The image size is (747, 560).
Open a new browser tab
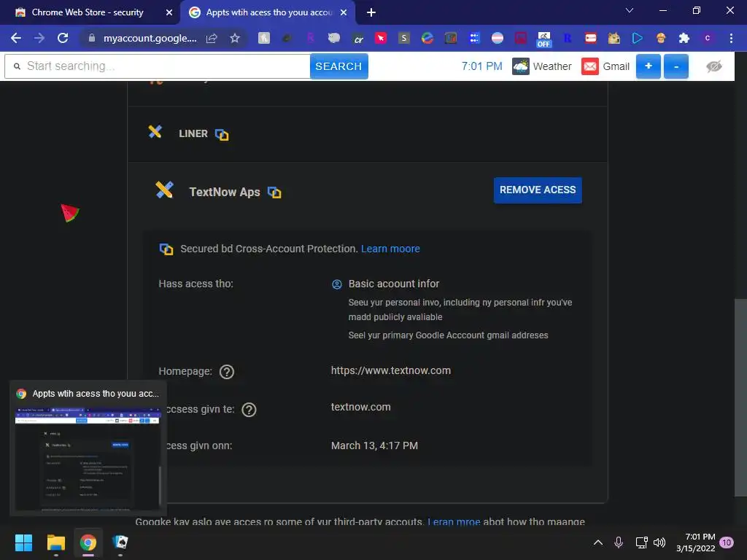coord(371,12)
